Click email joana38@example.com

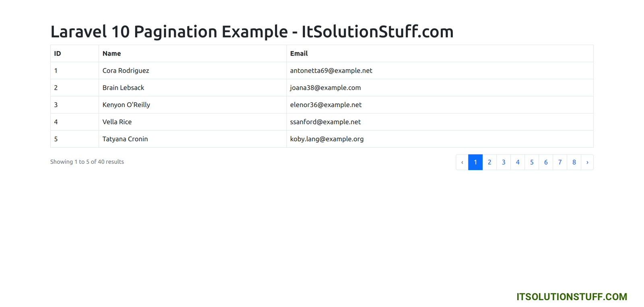point(325,88)
